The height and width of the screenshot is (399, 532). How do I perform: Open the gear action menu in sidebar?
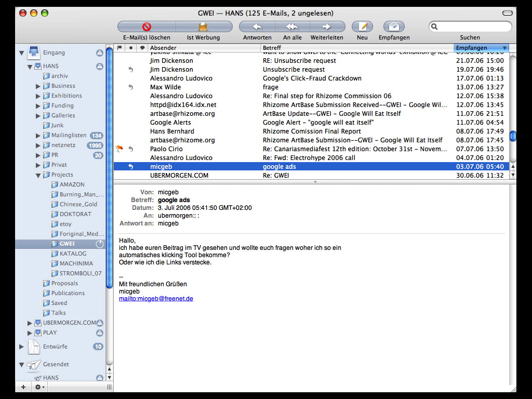(39, 387)
